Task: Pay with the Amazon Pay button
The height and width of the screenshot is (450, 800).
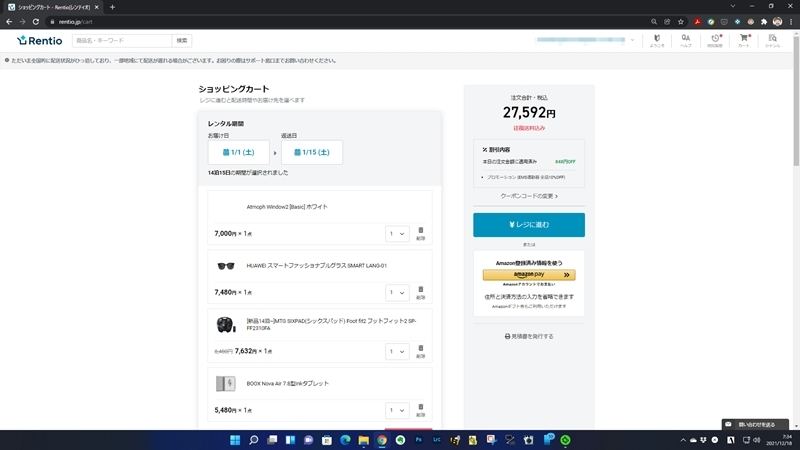Action: [529, 274]
